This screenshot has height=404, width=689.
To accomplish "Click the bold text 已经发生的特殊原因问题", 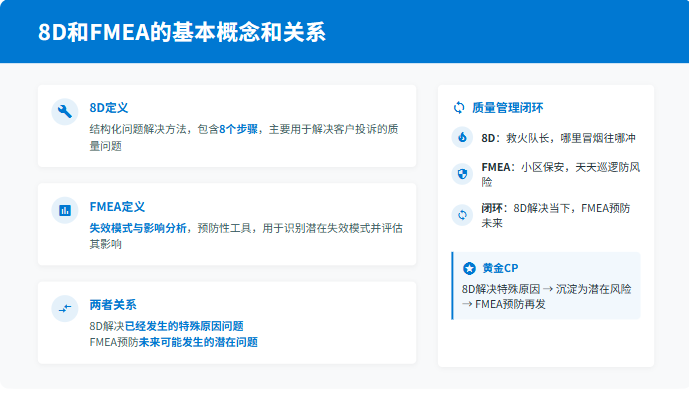I will [x=184, y=326].
